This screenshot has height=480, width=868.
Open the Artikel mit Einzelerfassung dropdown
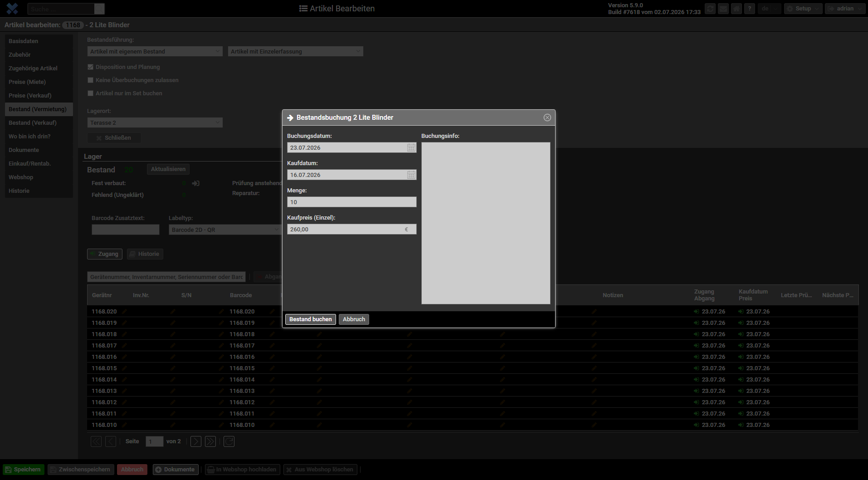click(295, 51)
